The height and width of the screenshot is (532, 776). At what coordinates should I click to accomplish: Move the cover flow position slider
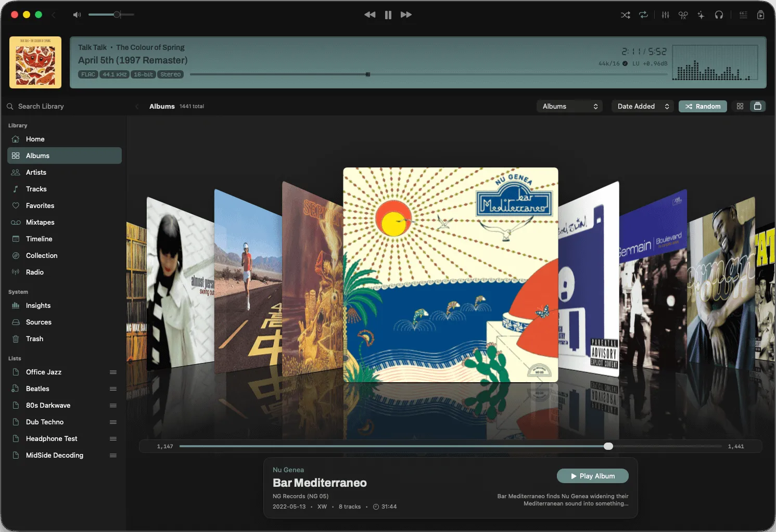tap(608, 446)
